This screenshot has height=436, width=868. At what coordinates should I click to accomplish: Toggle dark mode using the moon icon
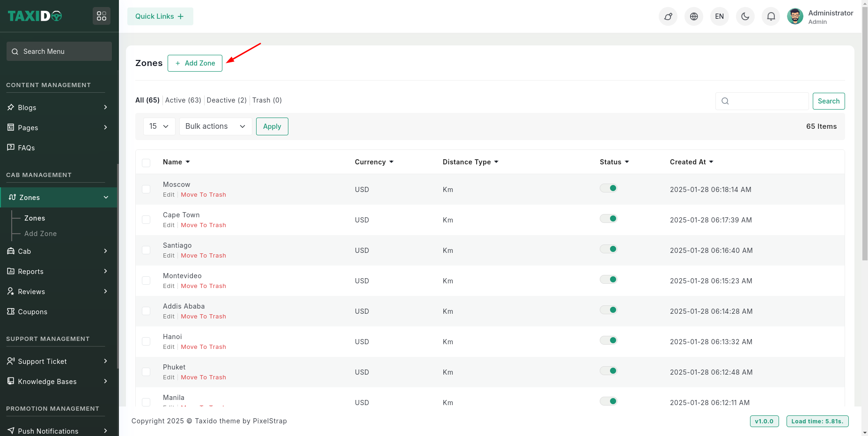(745, 16)
